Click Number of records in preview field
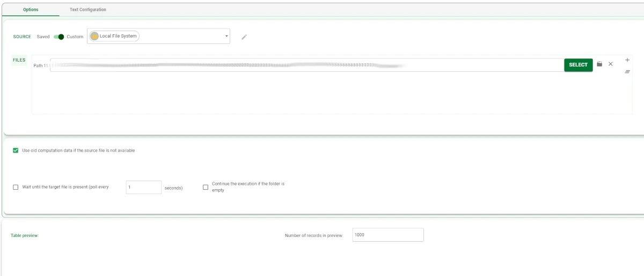This screenshot has height=276, width=644. (x=388, y=235)
